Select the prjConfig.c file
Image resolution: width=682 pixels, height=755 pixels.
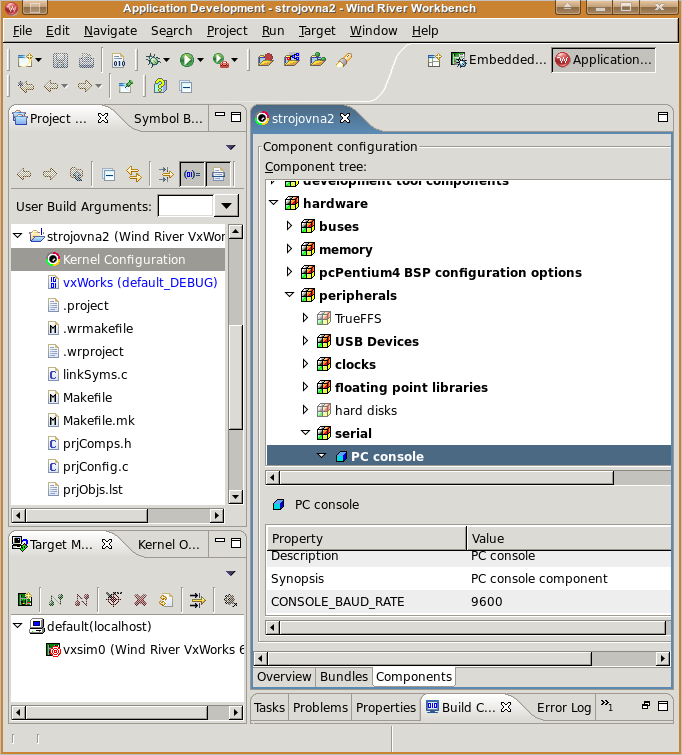click(95, 466)
